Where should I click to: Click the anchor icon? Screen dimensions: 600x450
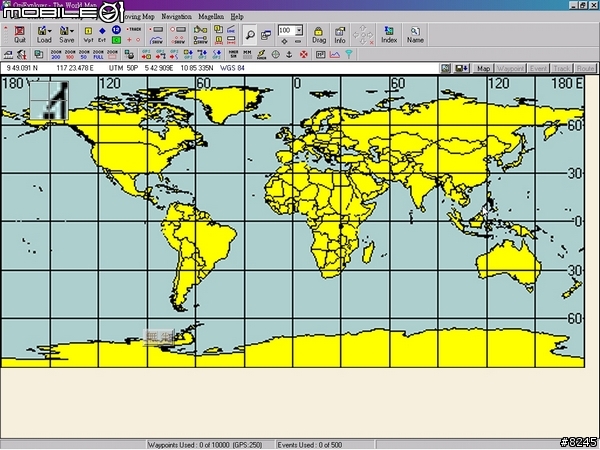pos(289,54)
